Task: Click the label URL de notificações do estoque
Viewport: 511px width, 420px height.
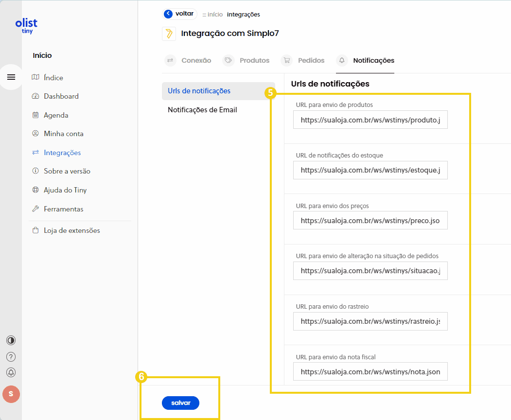Action: coord(339,156)
